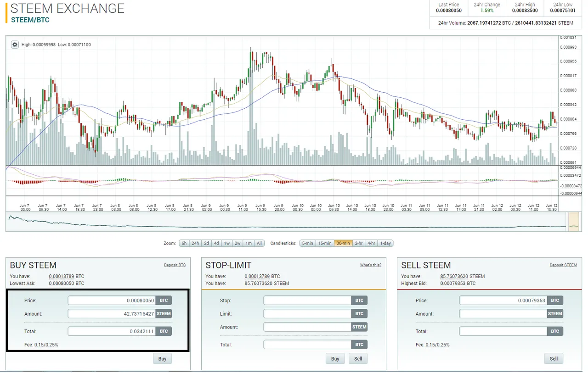Click STEEM/BTC pair heading

[30, 20]
